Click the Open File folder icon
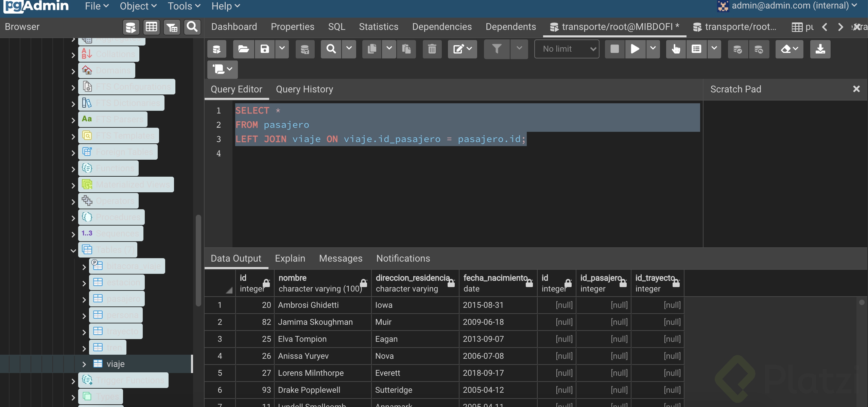The width and height of the screenshot is (868, 407). (x=244, y=49)
